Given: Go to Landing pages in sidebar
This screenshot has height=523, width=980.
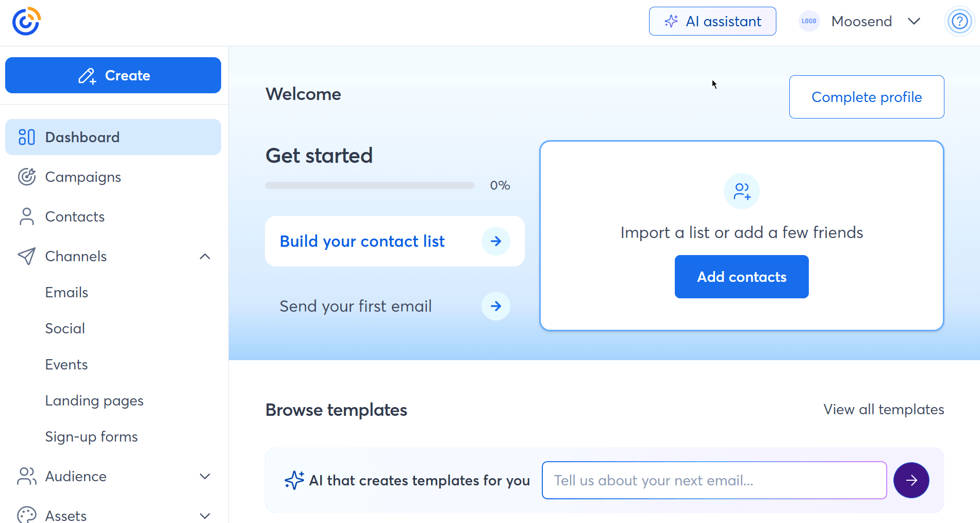Looking at the screenshot, I should [x=94, y=400].
